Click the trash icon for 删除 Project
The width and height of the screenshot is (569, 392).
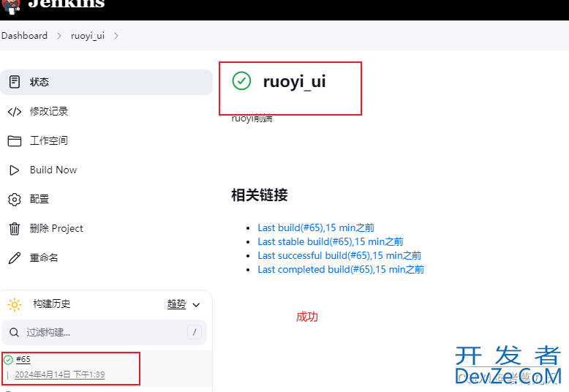(x=15, y=229)
